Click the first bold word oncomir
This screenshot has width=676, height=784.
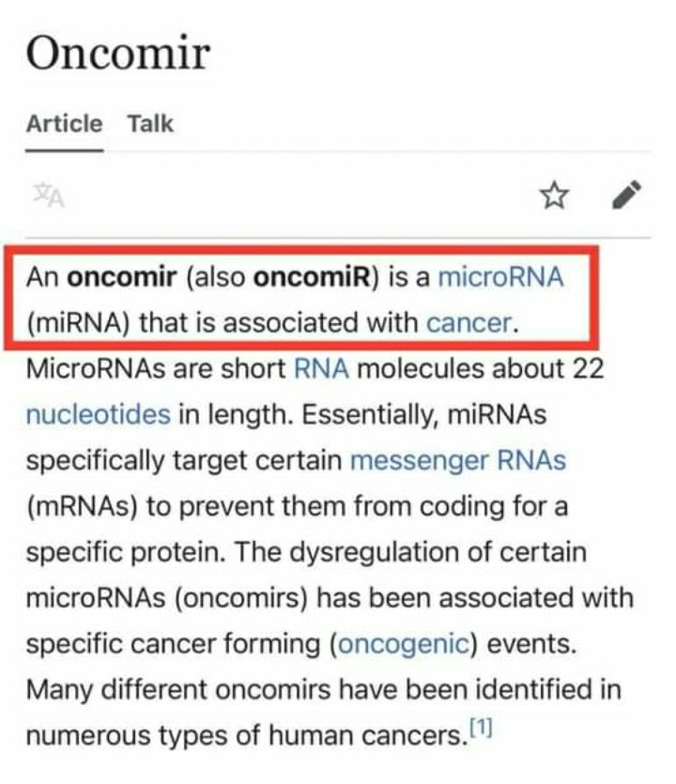(122, 278)
